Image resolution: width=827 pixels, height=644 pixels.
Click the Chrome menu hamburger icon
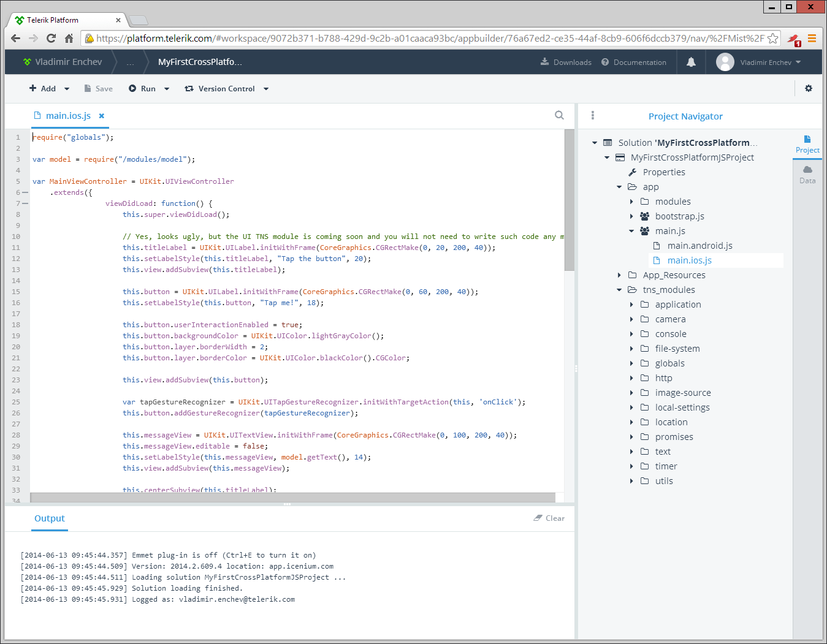812,38
